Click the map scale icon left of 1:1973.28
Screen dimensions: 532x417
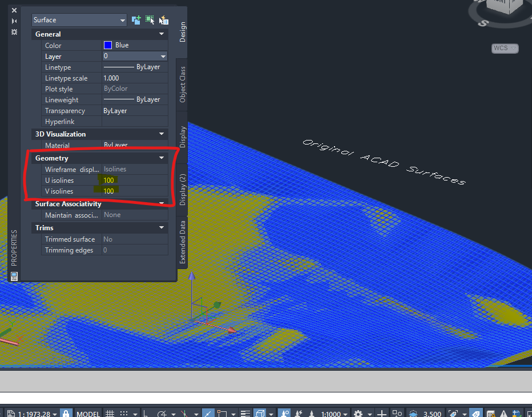[11, 414]
